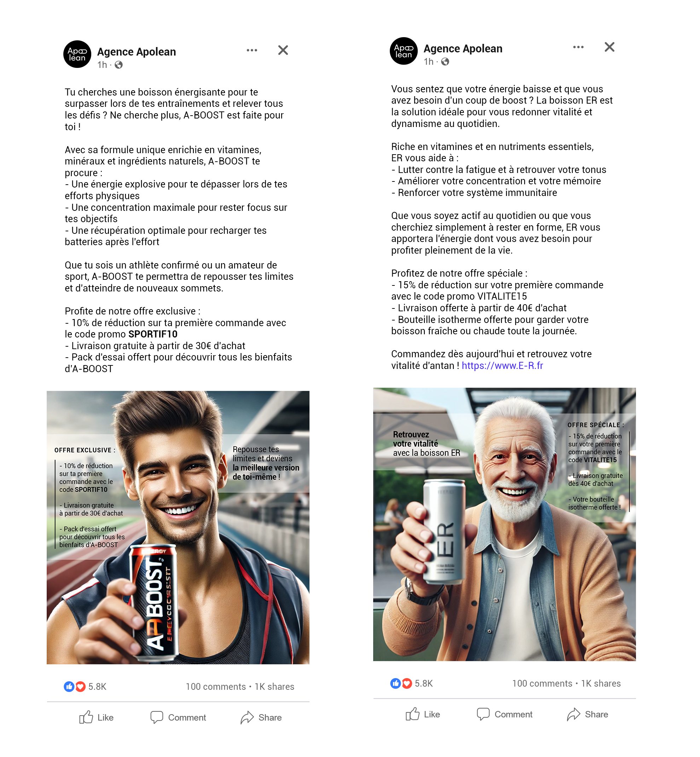Open the A-BOOST athlete ad image
This screenshot has height=757, width=700.
(x=178, y=527)
